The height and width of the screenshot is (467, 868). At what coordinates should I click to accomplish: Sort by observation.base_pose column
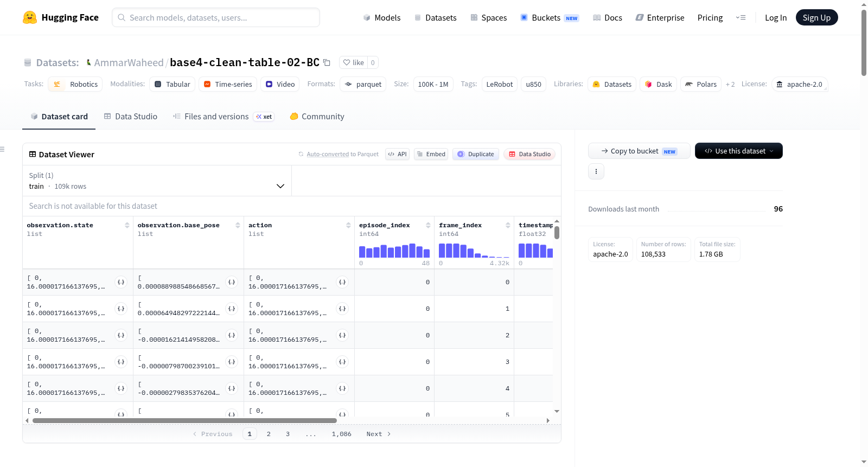(238, 225)
